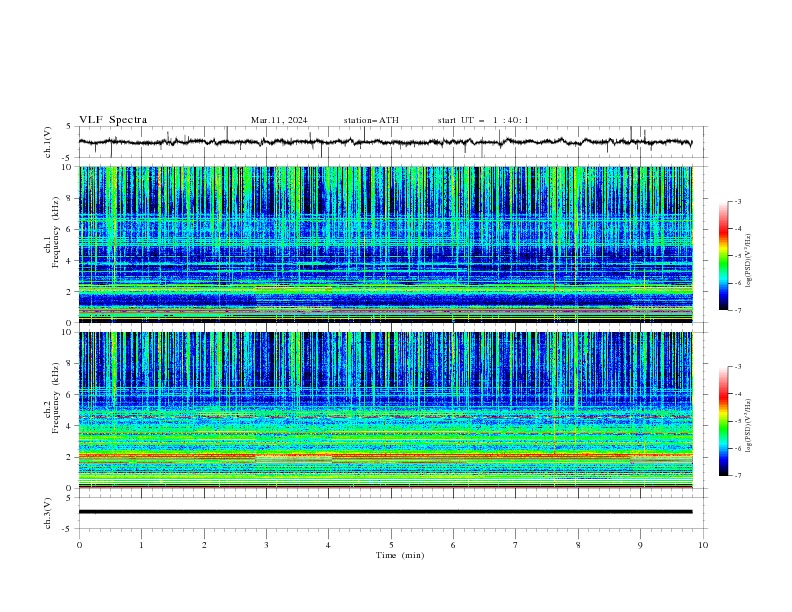
Task: Click the "start UT = 1 :40: 1" label
Action: [483, 120]
